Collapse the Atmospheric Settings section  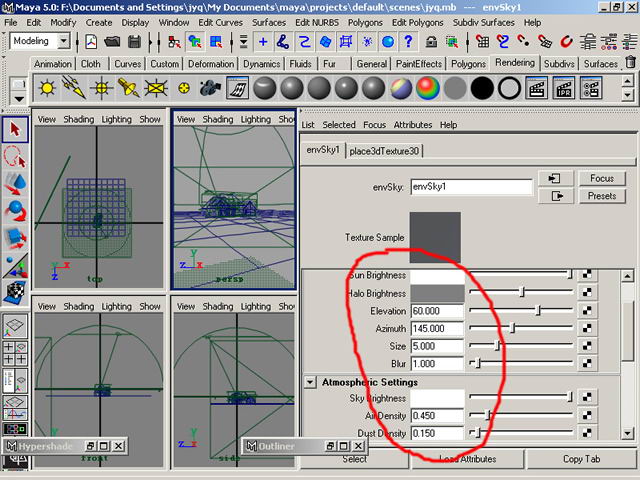point(310,382)
